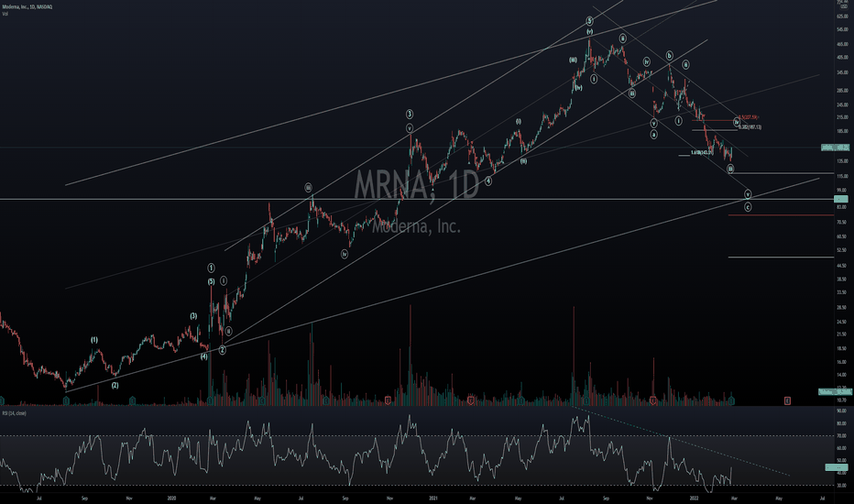Select the circled 5 wave top label
854x504 pixels.
pyautogui.click(x=589, y=21)
